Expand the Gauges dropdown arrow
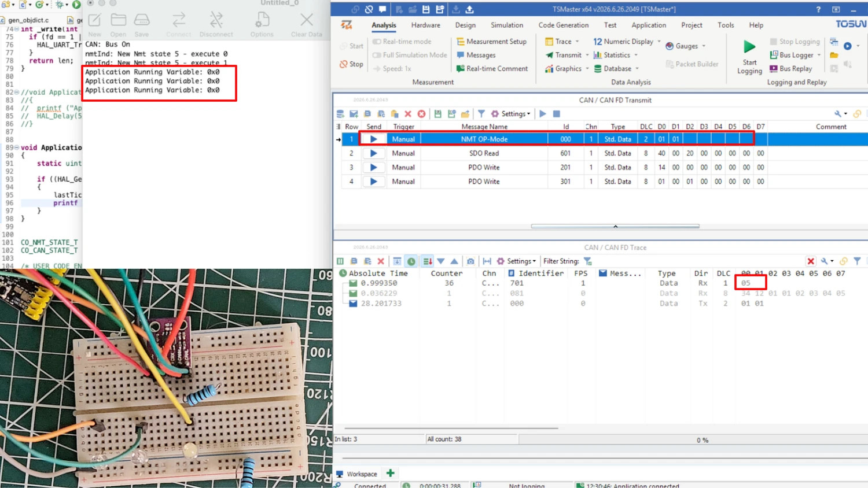Image resolution: width=868 pixels, height=488 pixels. pos(704,46)
